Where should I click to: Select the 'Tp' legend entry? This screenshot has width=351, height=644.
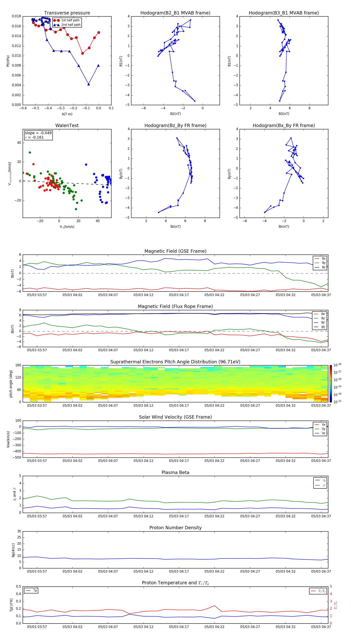point(31,591)
